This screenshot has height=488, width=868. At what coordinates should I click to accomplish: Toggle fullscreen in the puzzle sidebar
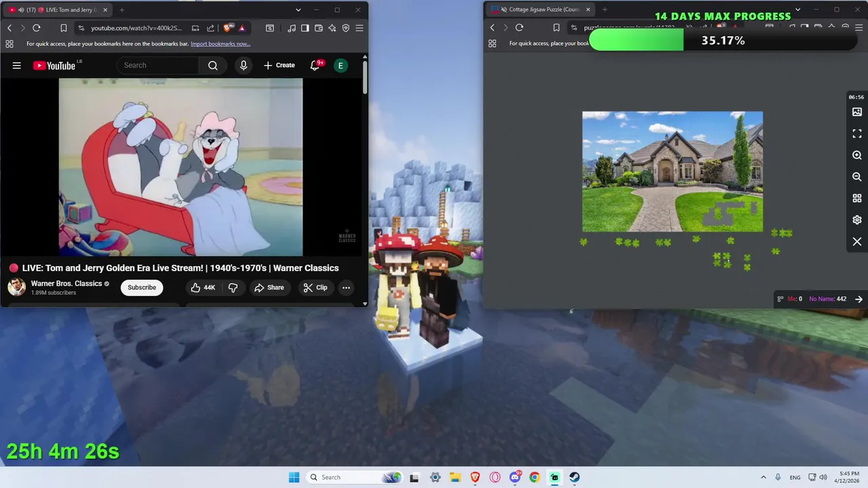(857, 134)
